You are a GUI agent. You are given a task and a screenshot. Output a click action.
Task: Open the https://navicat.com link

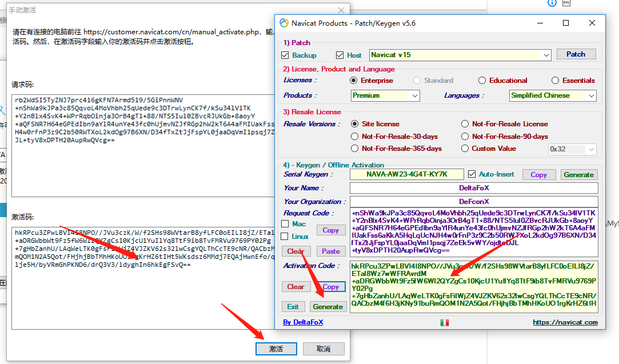click(565, 322)
